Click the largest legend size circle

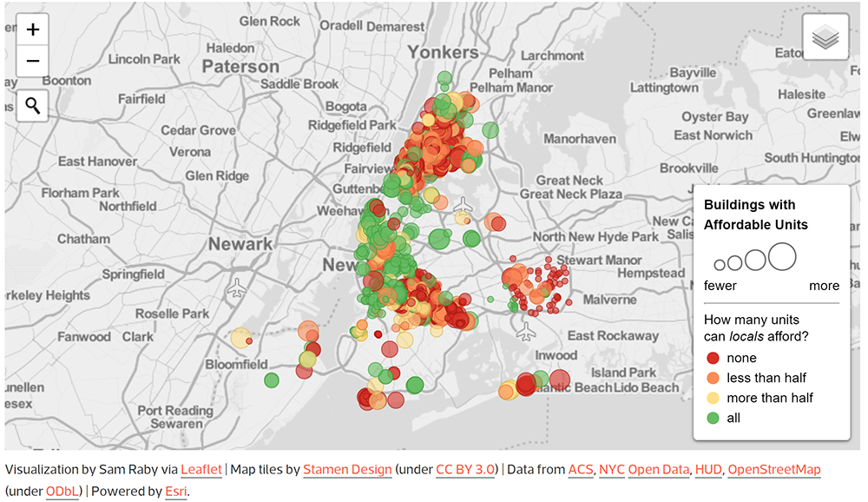[782, 256]
